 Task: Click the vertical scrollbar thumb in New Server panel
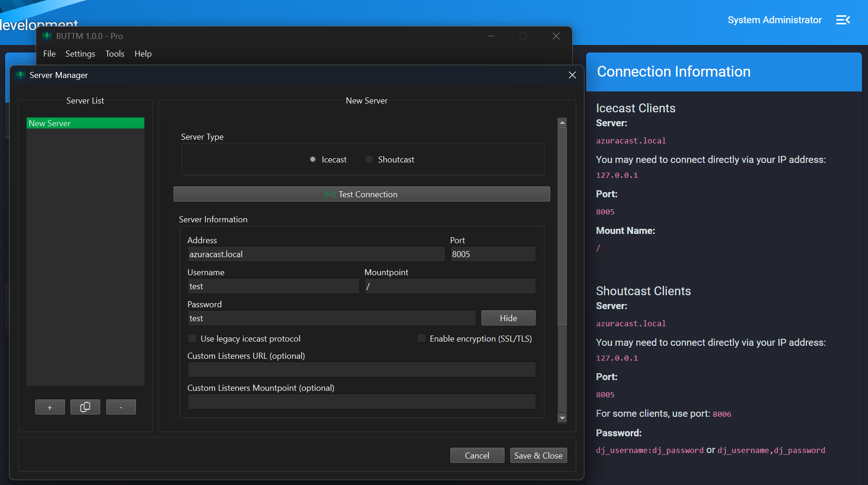(x=562, y=226)
